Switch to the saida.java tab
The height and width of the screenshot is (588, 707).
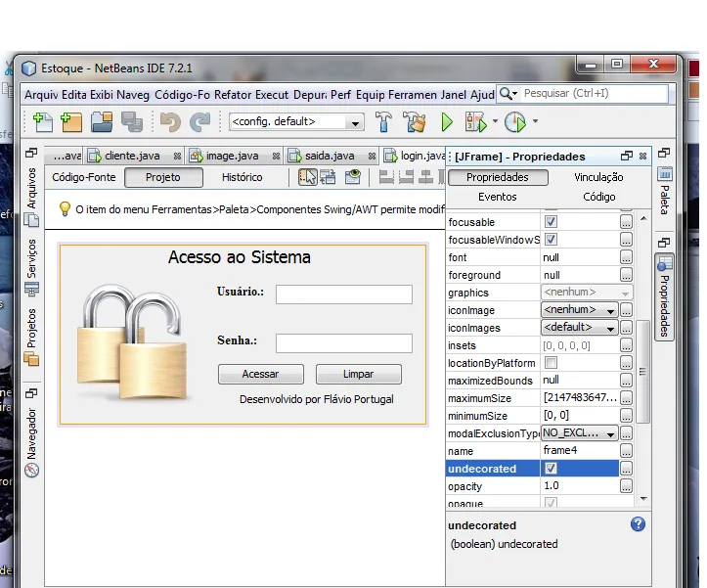[330, 157]
